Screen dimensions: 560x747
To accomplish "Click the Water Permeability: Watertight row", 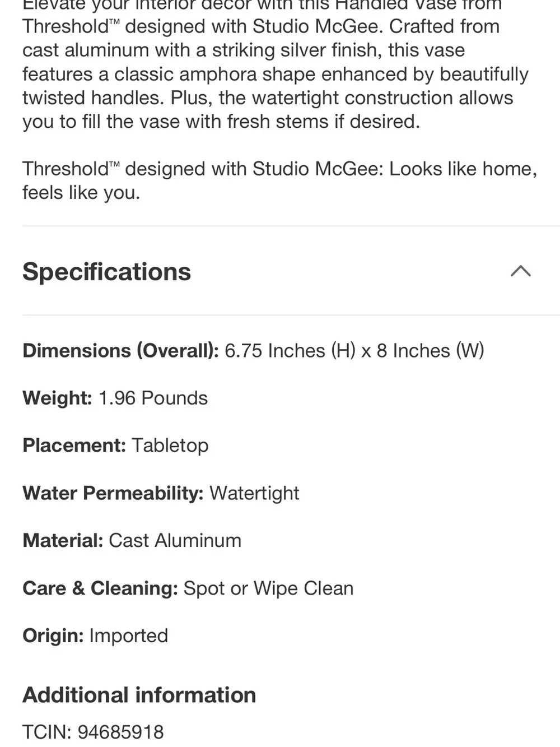I will 161,493.
